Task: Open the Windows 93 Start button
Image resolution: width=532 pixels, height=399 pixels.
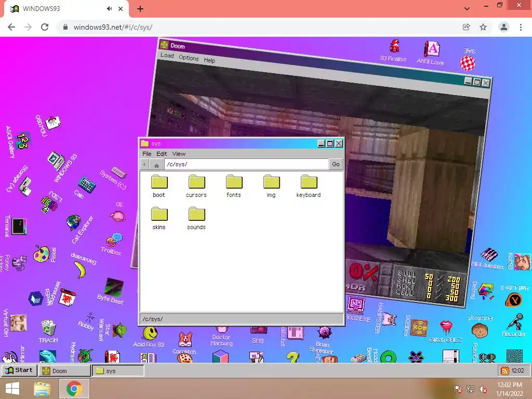Action: (x=19, y=370)
